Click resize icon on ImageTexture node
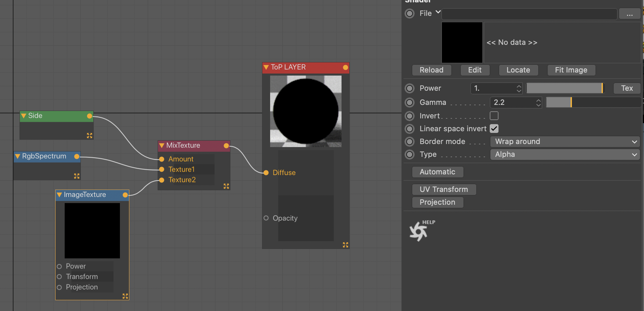 tap(125, 296)
